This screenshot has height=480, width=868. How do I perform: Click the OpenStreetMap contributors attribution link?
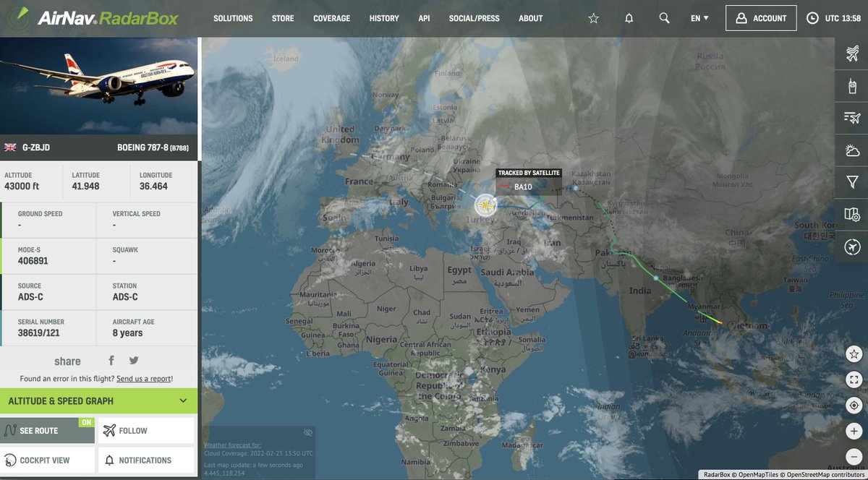[826, 475]
